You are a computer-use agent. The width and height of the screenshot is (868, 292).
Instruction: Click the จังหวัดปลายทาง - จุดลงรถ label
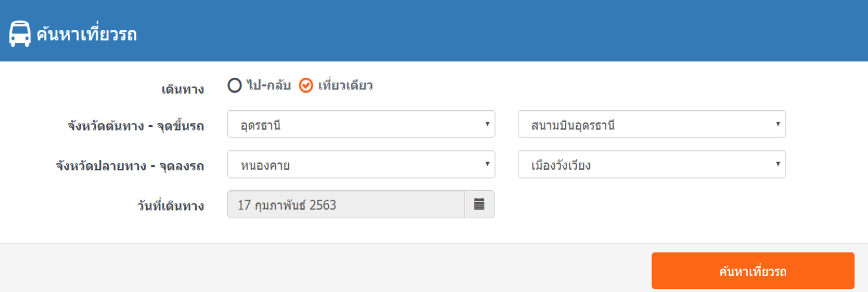(x=129, y=166)
